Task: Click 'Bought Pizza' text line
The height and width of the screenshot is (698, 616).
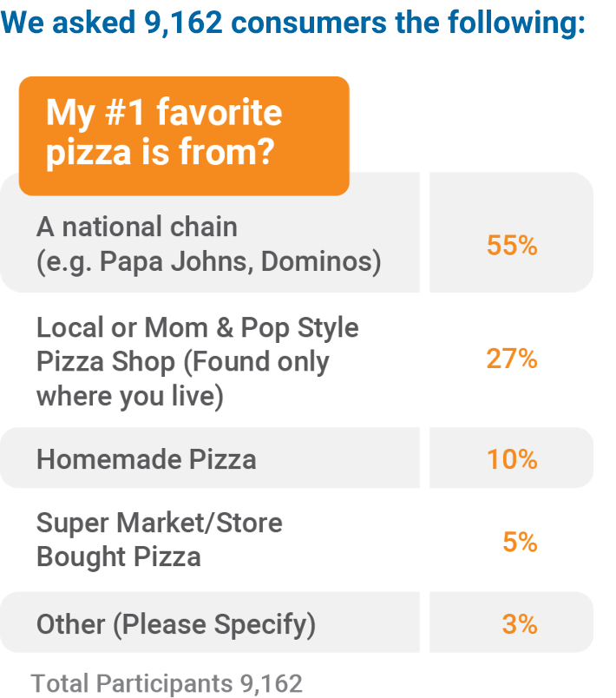Action: 119,556
